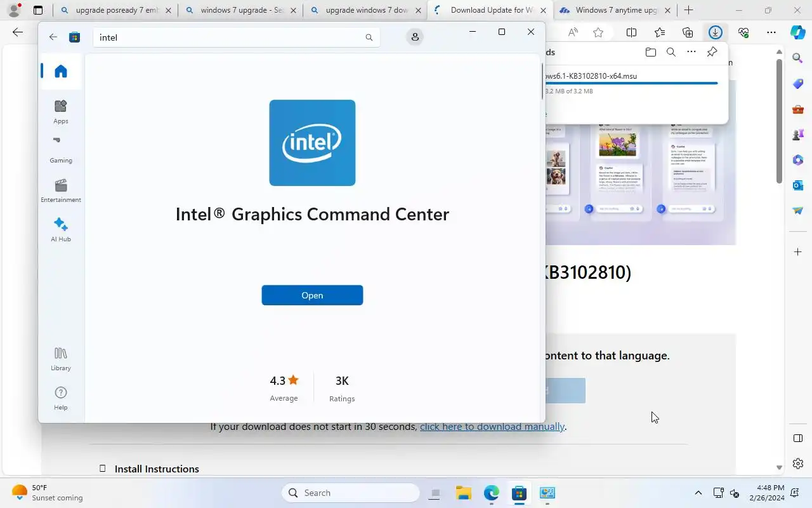Show hidden system tray icons
The height and width of the screenshot is (508, 812).
(698, 493)
